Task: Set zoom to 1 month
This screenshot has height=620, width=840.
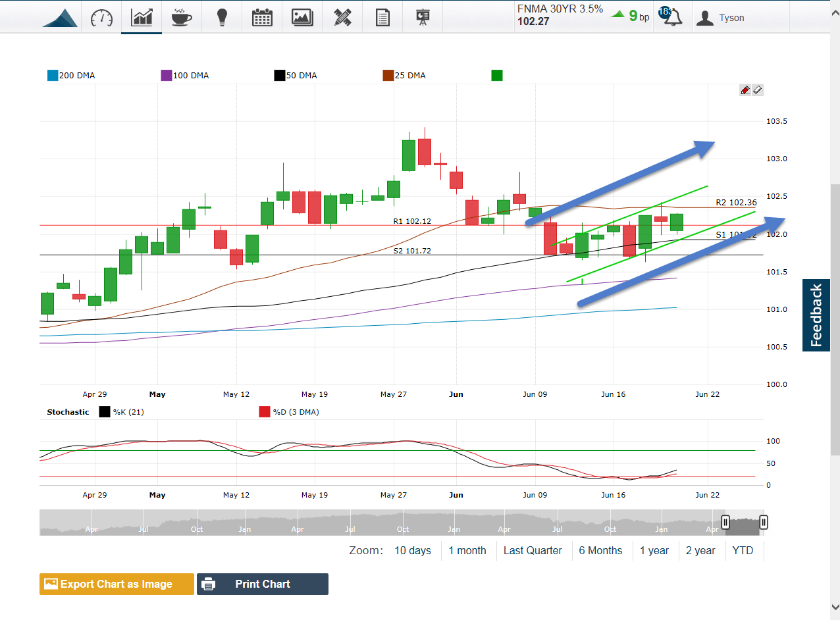Action: pos(467,550)
